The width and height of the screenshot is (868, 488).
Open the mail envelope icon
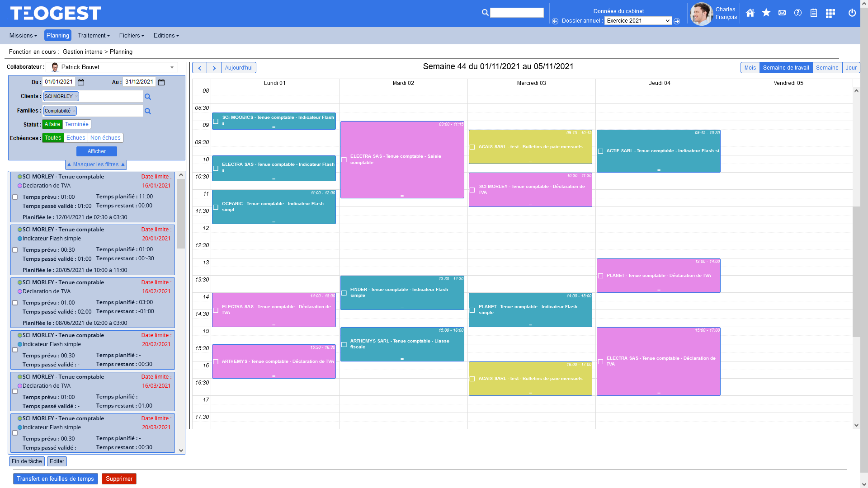(x=782, y=13)
